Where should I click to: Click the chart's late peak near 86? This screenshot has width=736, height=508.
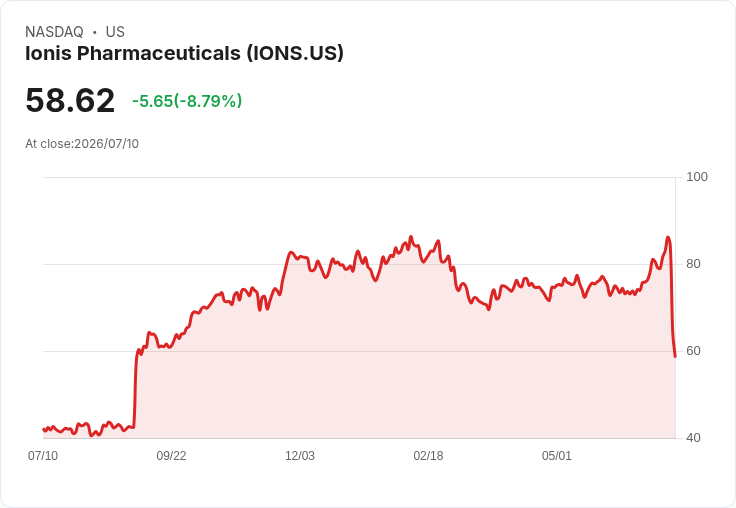[668, 238]
